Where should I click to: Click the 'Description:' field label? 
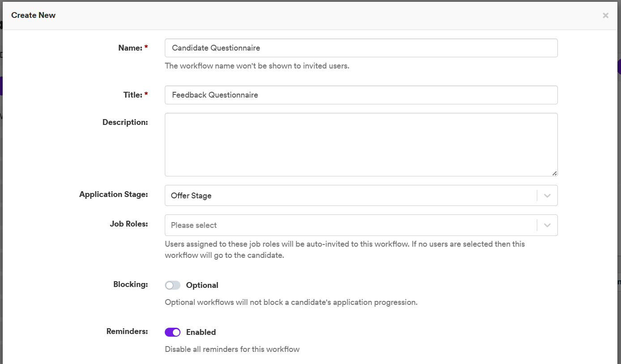pos(125,122)
